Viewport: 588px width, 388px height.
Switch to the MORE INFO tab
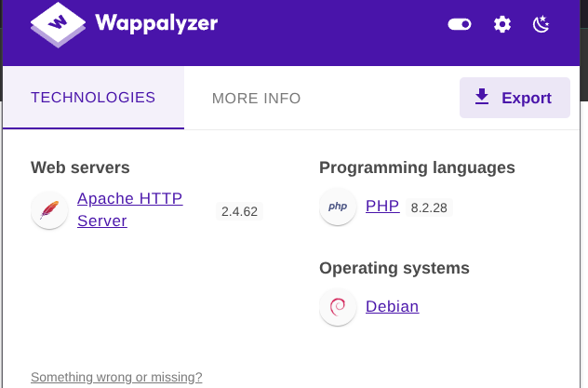coord(256,99)
